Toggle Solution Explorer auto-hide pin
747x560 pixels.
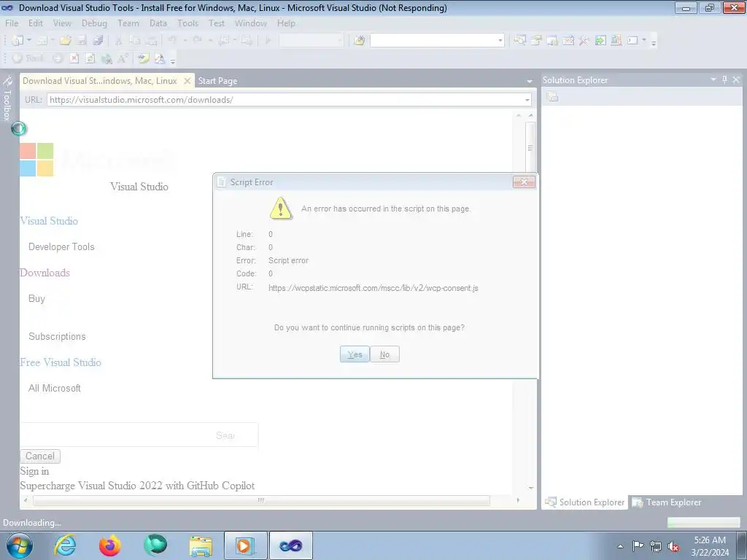(x=724, y=79)
